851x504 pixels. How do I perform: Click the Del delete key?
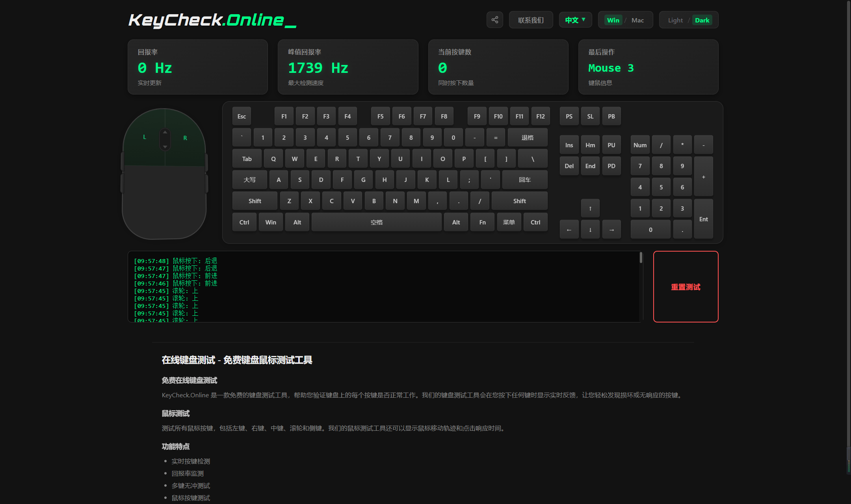(569, 166)
